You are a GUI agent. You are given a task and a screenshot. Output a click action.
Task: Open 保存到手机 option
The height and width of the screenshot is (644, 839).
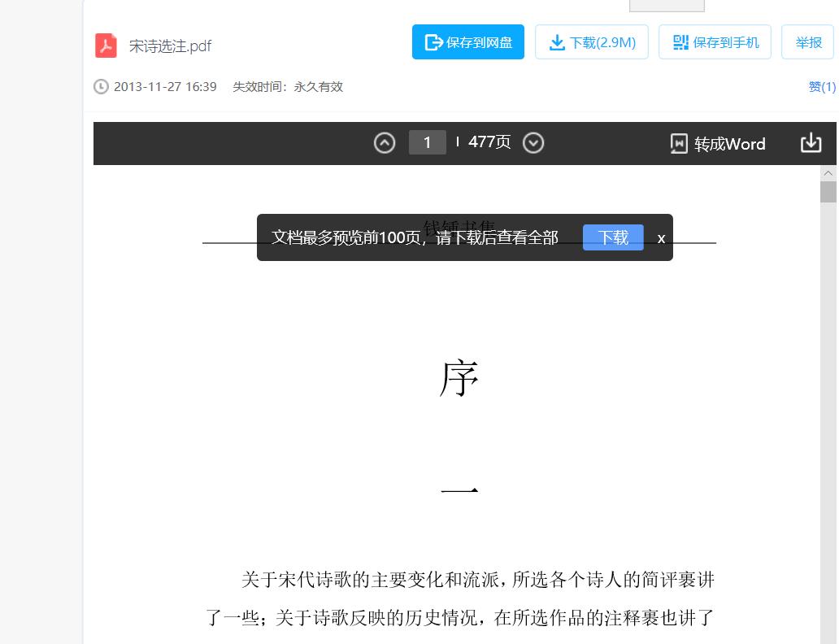tap(715, 41)
